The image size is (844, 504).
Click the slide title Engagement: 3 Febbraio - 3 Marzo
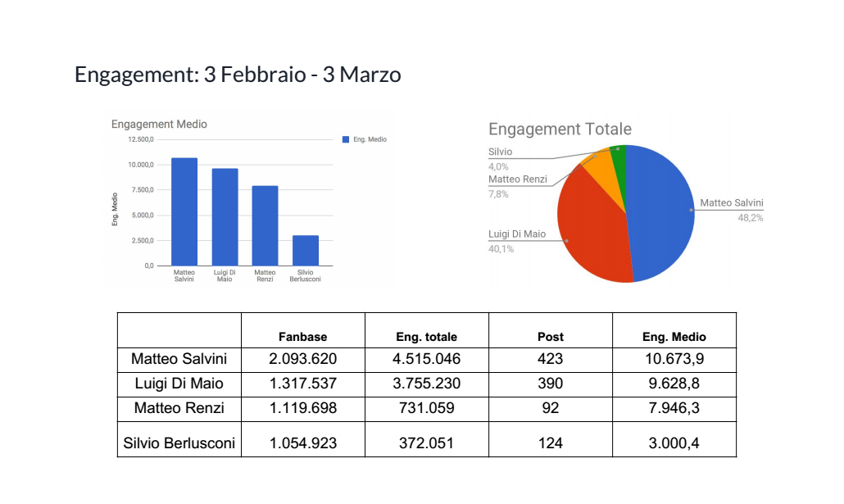pos(238,75)
